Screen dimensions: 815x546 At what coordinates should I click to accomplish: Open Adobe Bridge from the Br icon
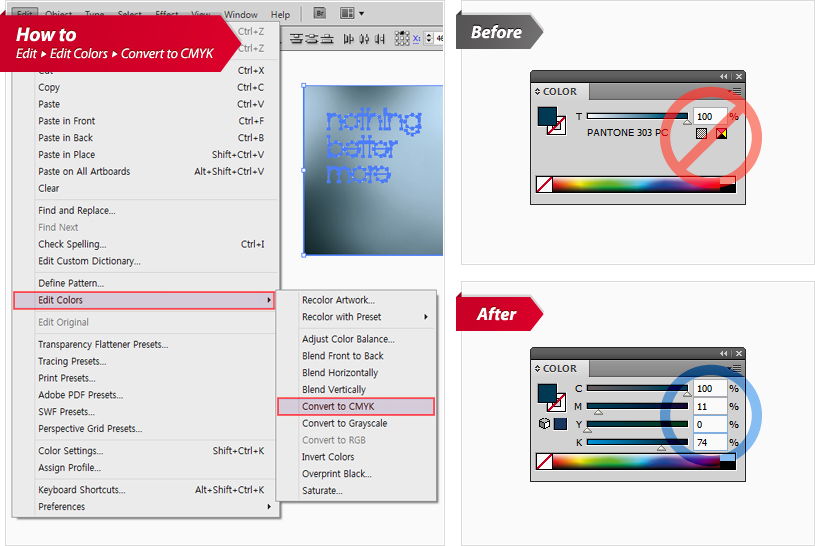[319, 14]
